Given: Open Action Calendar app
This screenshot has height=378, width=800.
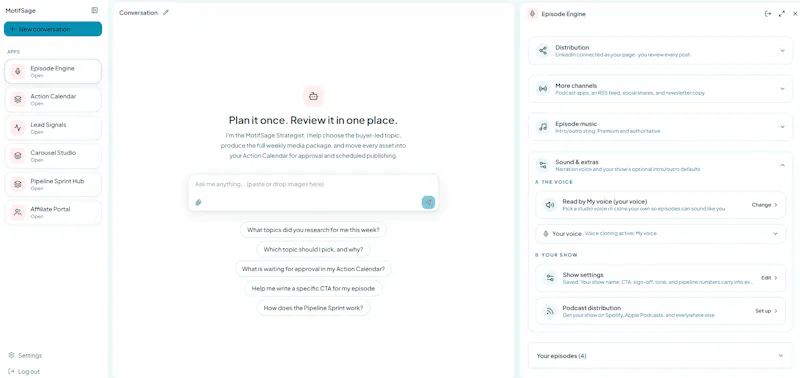Looking at the screenshot, I should (x=53, y=99).
